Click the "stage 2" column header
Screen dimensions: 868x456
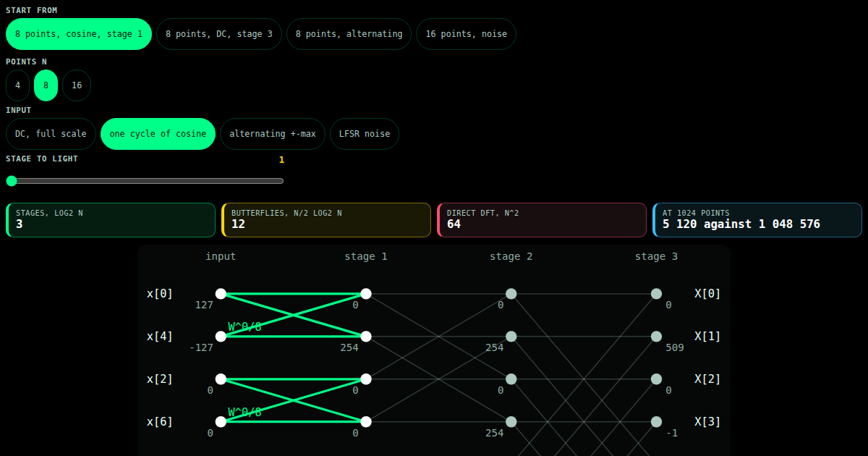(511, 256)
